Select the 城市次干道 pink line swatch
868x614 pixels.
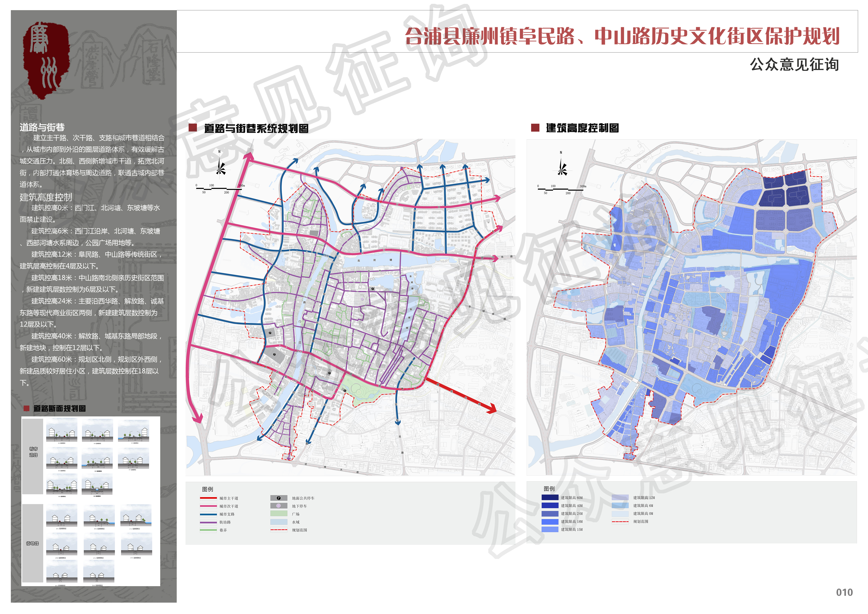pyautogui.click(x=208, y=506)
